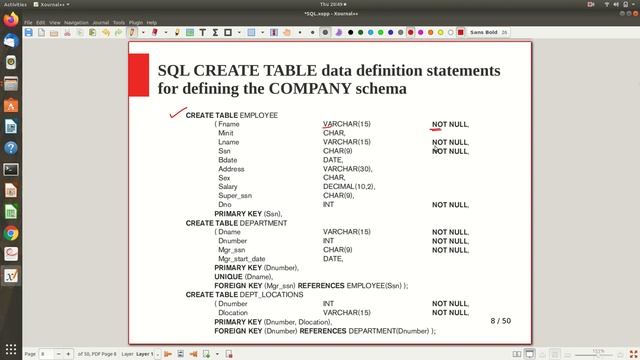Screen dimensions: 640x360
Task: Open the File menu
Action: coord(28,22)
